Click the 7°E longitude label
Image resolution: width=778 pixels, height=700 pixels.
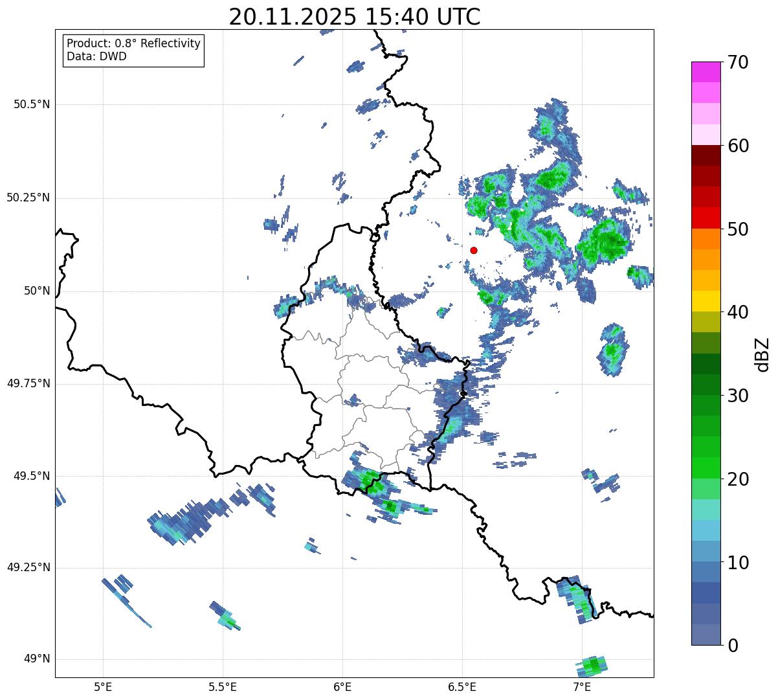point(582,687)
